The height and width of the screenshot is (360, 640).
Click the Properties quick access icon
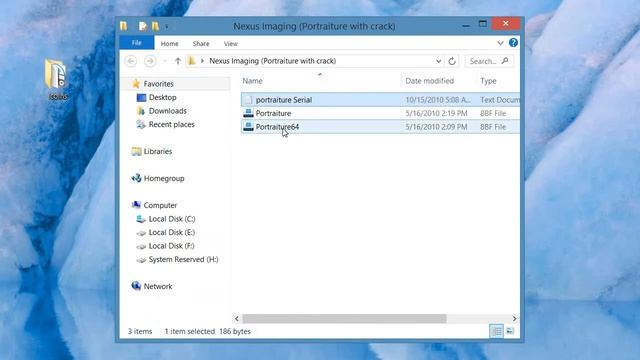coord(142,27)
